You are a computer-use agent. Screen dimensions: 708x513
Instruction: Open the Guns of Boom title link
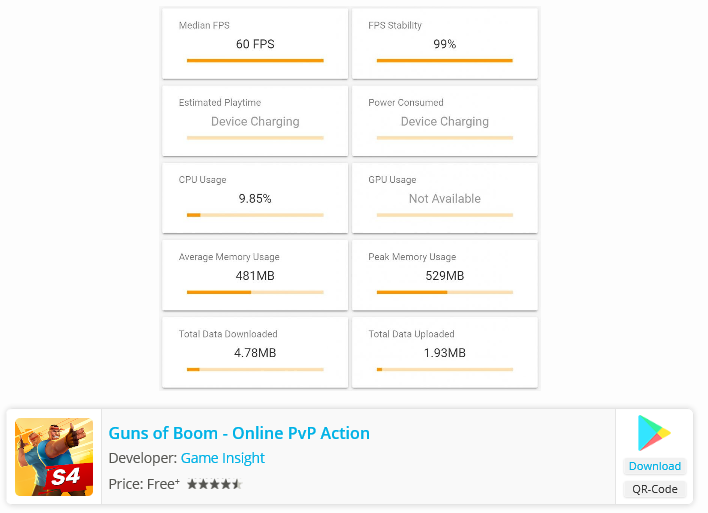pos(239,433)
